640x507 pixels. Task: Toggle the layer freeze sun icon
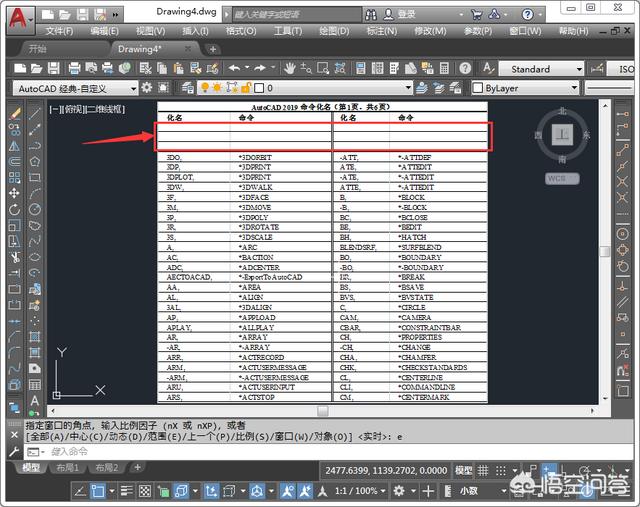[218, 87]
